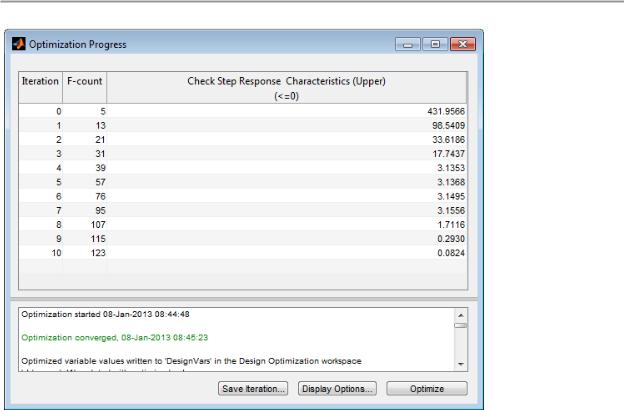Click the Optimize button

click(427, 389)
